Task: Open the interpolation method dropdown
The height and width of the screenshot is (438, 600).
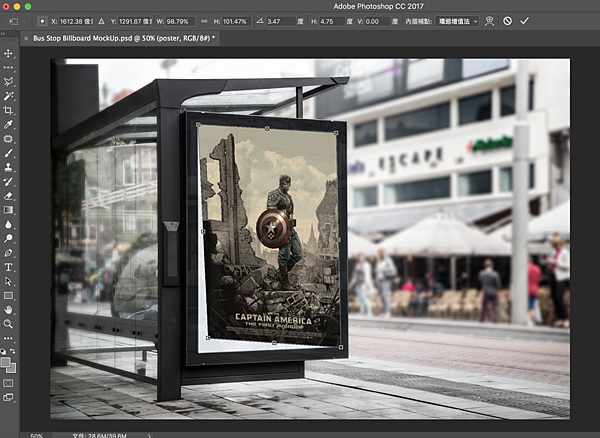Action: 456,20
